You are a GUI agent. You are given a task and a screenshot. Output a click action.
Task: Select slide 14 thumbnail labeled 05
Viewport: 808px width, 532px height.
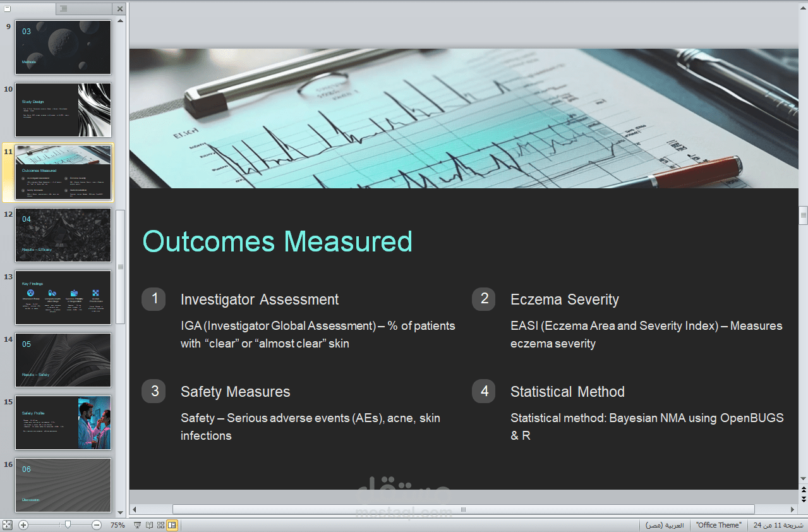point(63,360)
